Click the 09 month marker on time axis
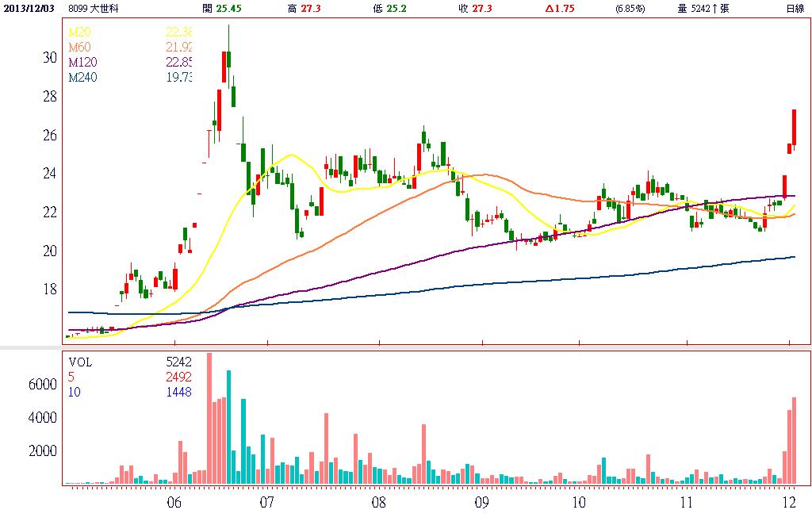 [482, 503]
